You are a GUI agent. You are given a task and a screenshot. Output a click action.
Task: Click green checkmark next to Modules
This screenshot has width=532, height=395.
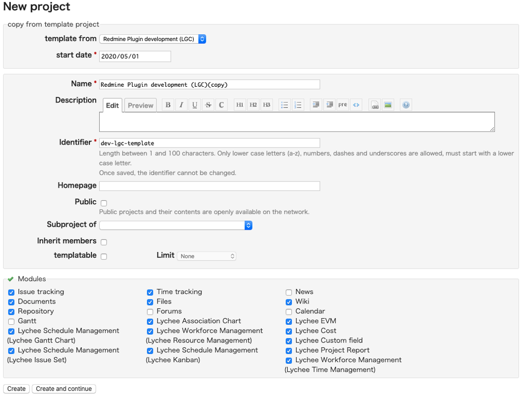coord(10,279)
